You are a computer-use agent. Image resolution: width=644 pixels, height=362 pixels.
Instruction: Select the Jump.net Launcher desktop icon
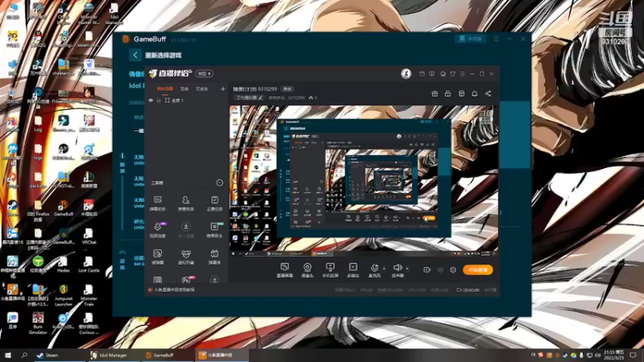coord(63,296)
